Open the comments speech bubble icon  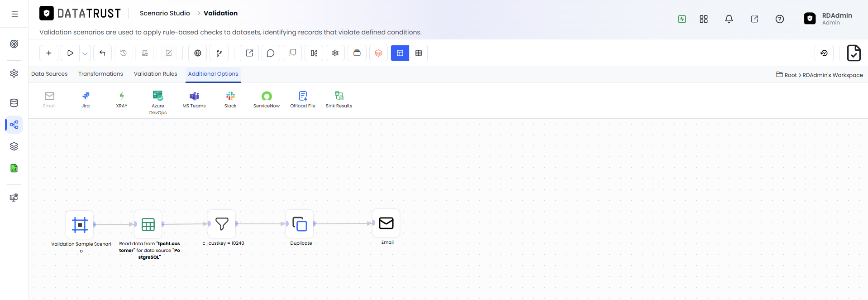coord(271,53)
